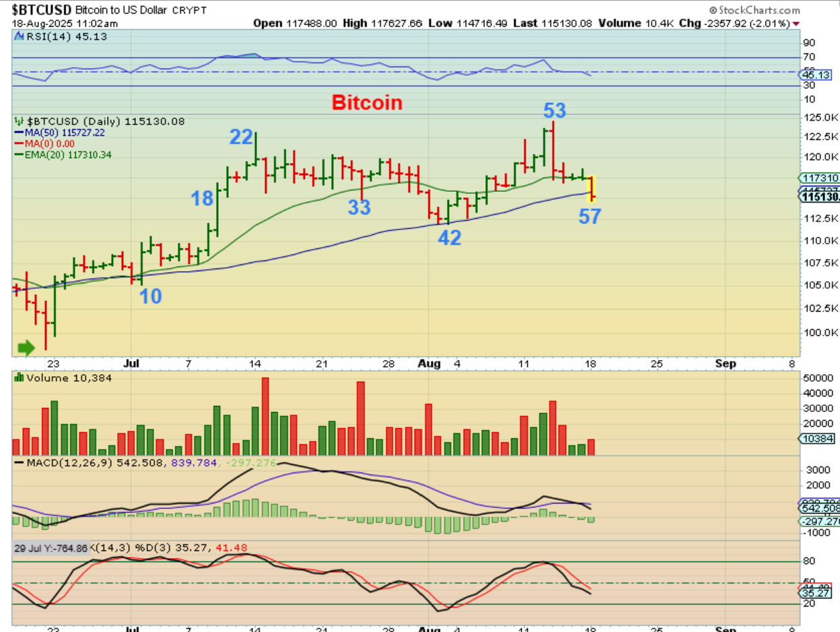Click the blue '53' annotation above the peak

pos(555,110)
